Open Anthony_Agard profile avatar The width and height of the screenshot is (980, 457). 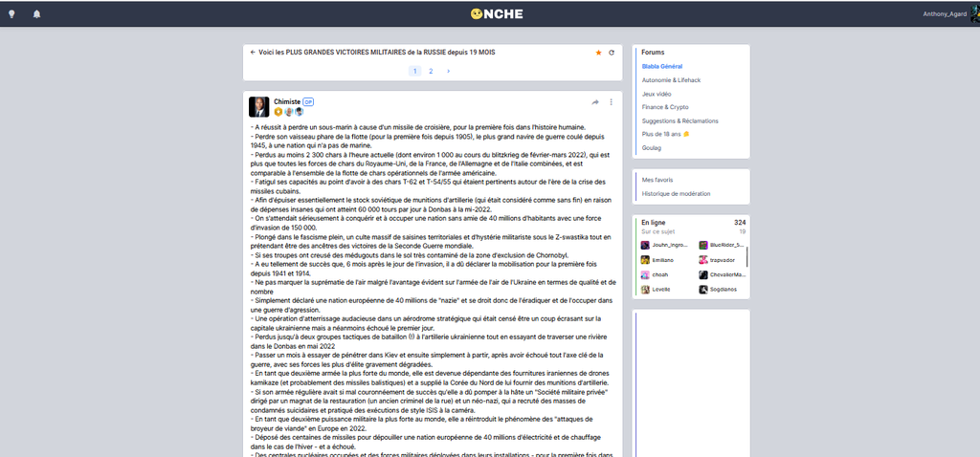[975, 13]
